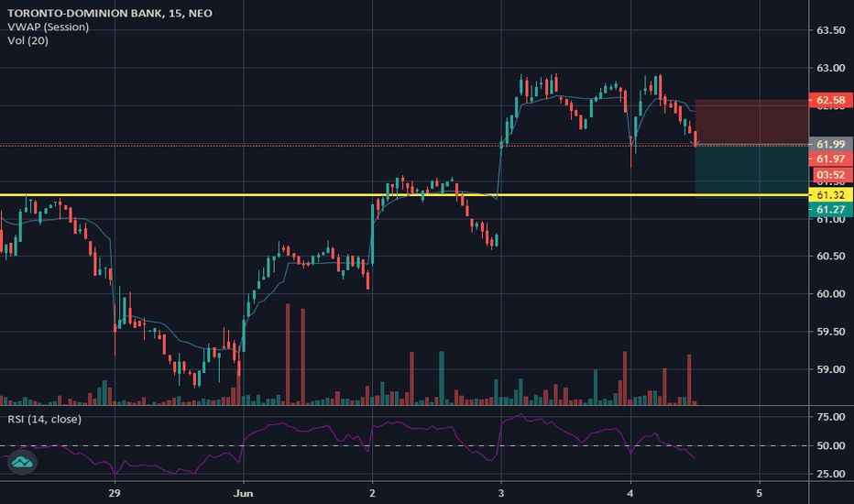This screenshot has height=504, width=854.
Task: Click the 63.00 price scale value
Action: 830,68
